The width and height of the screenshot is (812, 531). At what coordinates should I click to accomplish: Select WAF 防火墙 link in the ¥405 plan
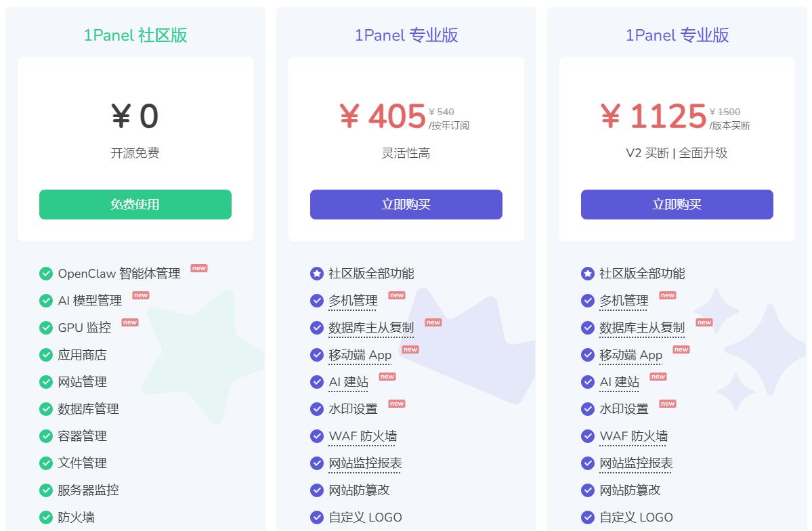pyautogui.click(x=363, y=436)
